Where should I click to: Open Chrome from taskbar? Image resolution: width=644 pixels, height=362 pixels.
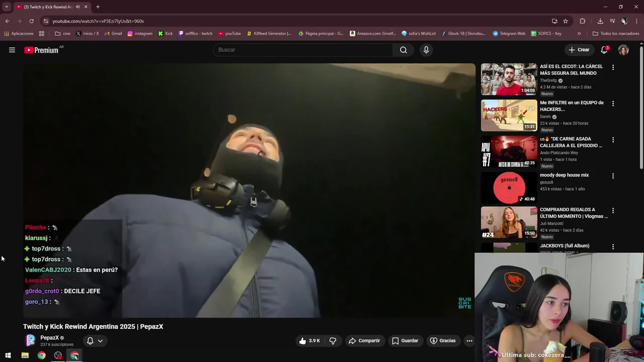[x=41, y=355]
